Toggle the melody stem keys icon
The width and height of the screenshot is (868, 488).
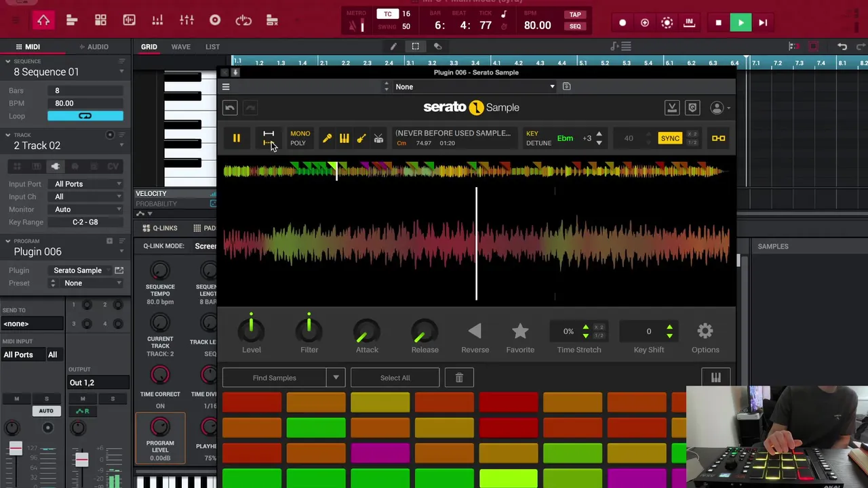point(344,138)
